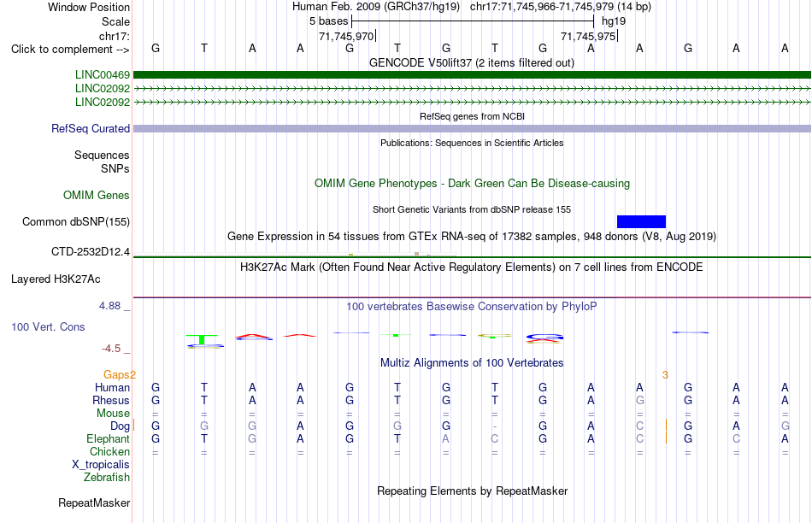The width and height of the screenshot is (812, 523).
Task: Click 'Multiz Alignments of 100 Vertebrates' title
Action: (472, 363)
